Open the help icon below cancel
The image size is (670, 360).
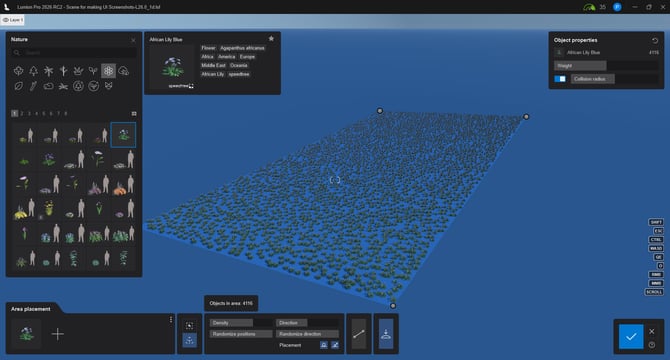(652, 345)
